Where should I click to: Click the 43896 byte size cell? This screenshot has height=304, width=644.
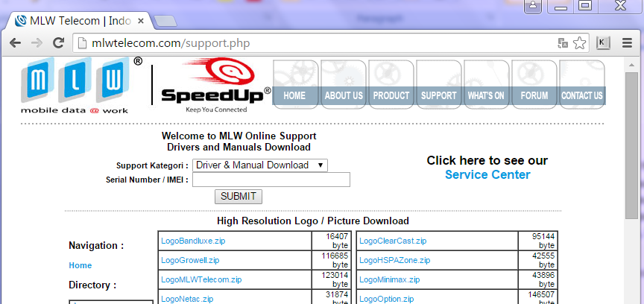(538, 279)
